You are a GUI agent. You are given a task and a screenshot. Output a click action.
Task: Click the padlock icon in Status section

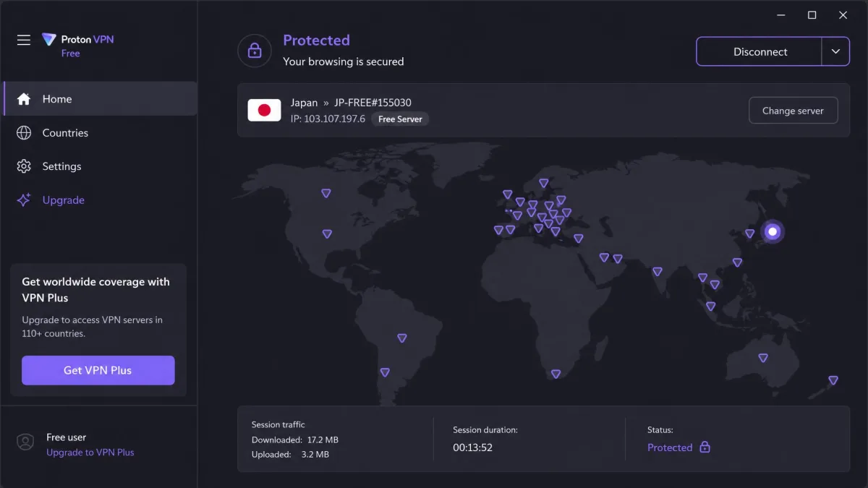tap(705, 448)
